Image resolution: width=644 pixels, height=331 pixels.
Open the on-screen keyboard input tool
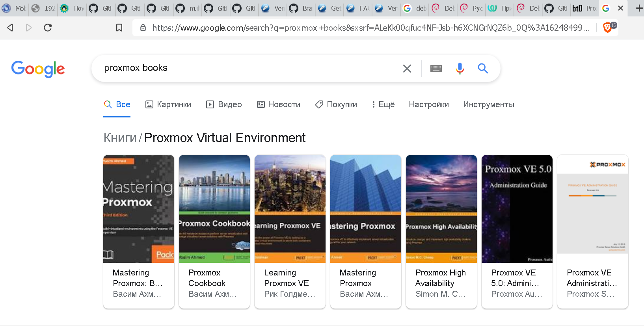click(436, 69)
